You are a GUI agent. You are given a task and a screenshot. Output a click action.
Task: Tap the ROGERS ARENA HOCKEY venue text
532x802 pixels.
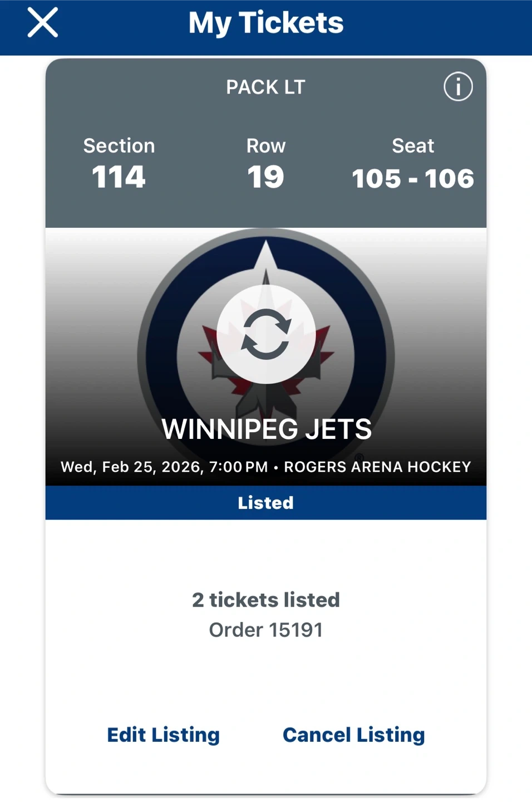click(377, 467)
